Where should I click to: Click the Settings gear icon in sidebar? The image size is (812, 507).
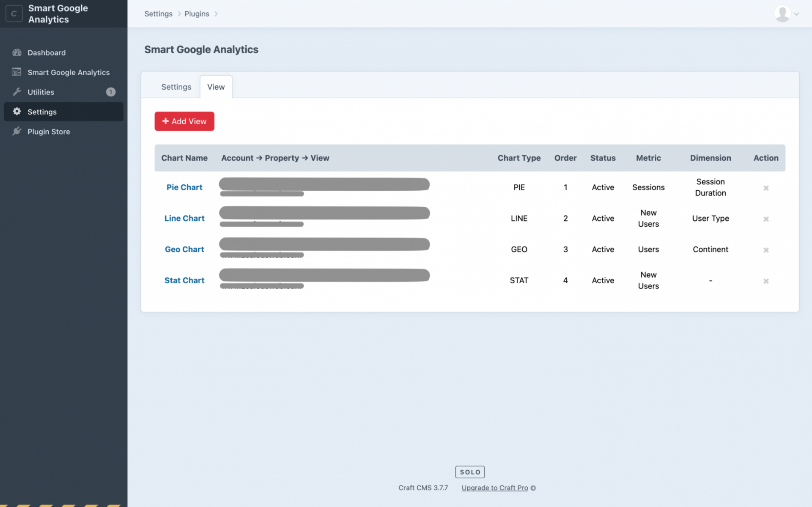(x=17, y=112)
